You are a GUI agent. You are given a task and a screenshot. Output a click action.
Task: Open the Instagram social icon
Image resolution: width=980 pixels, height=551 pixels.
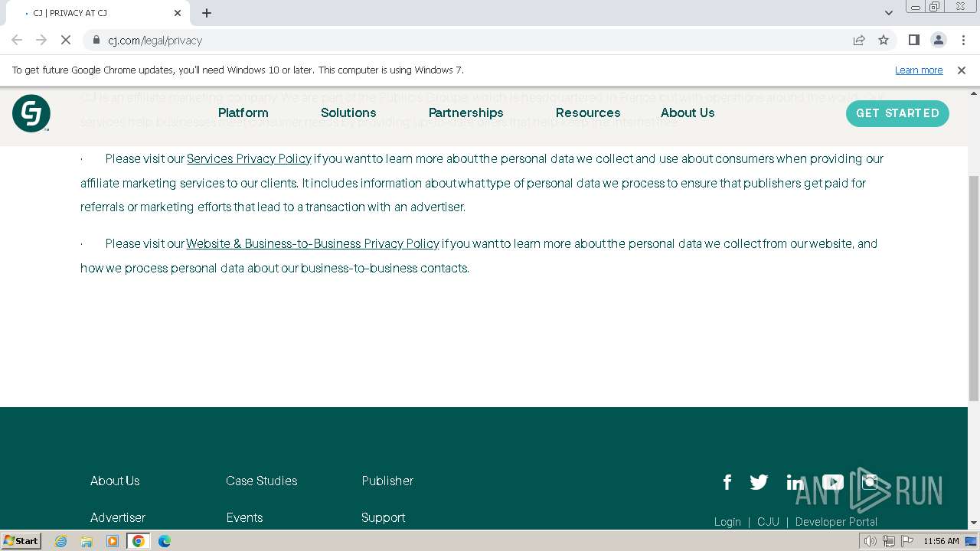(870, 482)
